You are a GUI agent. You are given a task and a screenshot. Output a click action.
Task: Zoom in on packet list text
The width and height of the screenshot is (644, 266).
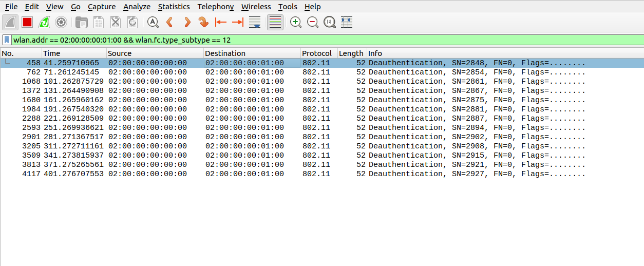[296, 22]
